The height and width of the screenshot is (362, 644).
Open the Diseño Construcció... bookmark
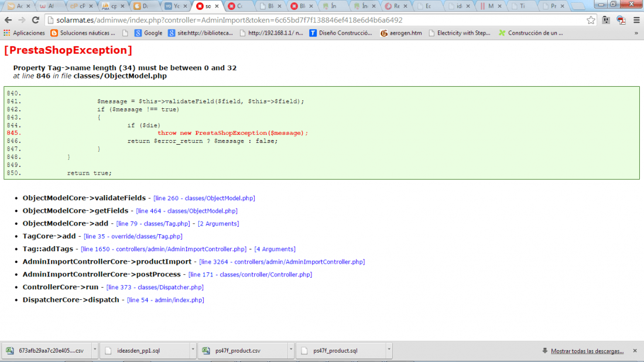coord(341,33)
